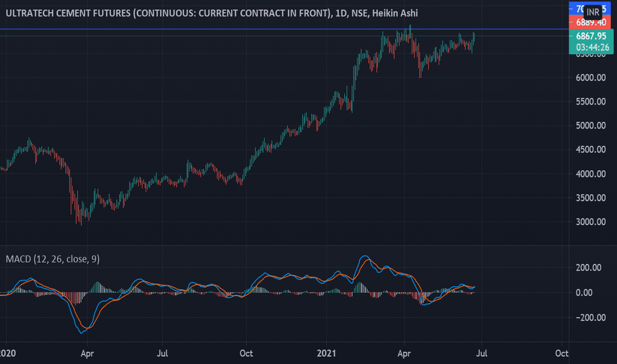
Task: Click the 4000.00 price axis label
Action: (x=591, y=174)
